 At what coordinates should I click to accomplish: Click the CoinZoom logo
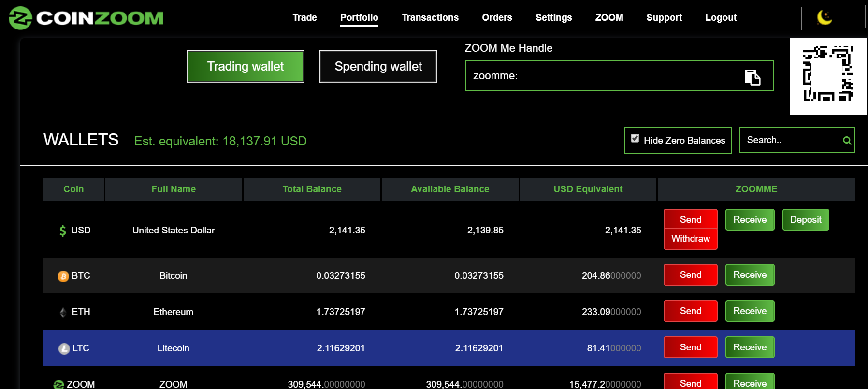86,18
